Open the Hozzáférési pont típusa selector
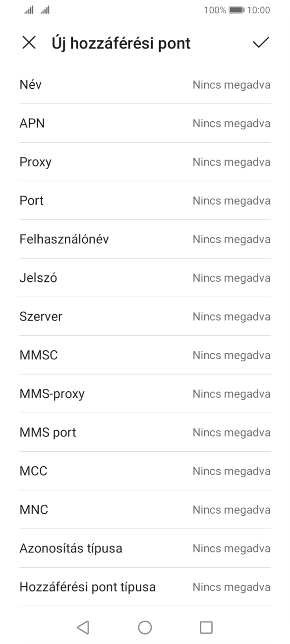Image resolution: width=290 pixels, height=644 pixels. 144,587
